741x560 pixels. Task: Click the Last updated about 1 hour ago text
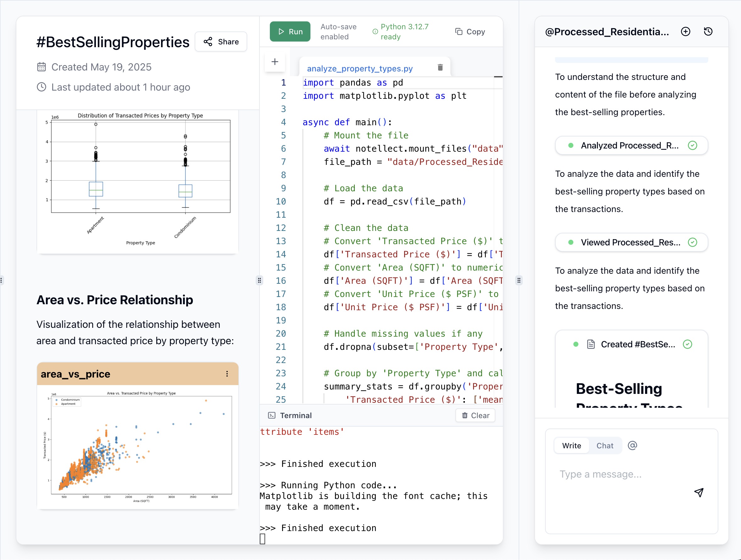pos(120,87)
